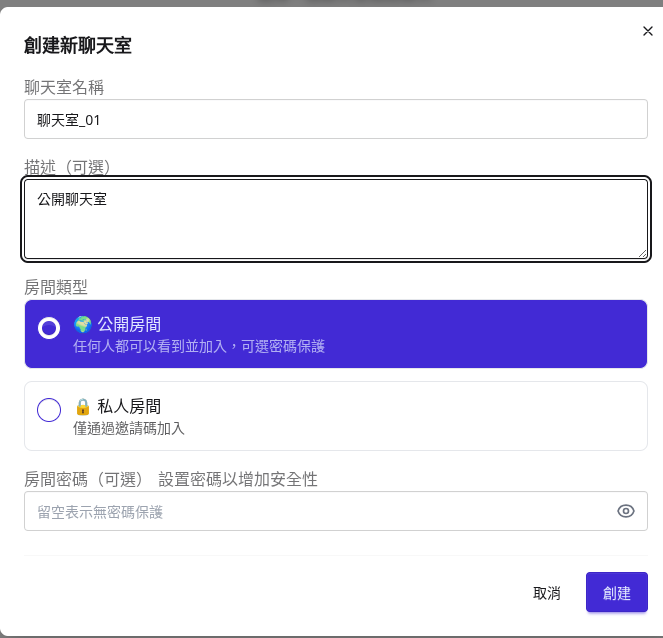The height and width of the screenshot is (638, 663).
Task: Click the 創建 button
Action: [616, 592]
